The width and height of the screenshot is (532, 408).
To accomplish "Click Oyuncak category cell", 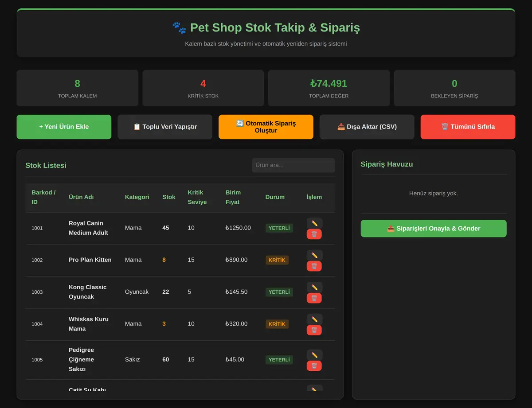I will click(137, 292).
